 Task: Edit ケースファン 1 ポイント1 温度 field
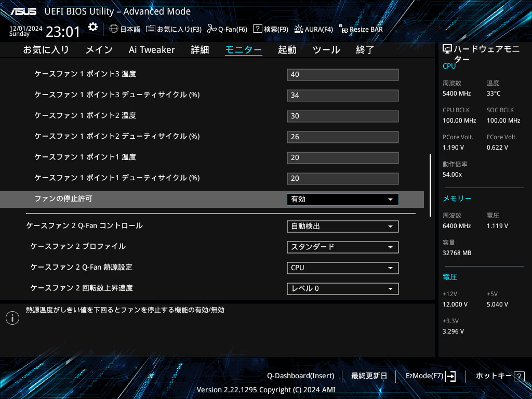point(343,158)
